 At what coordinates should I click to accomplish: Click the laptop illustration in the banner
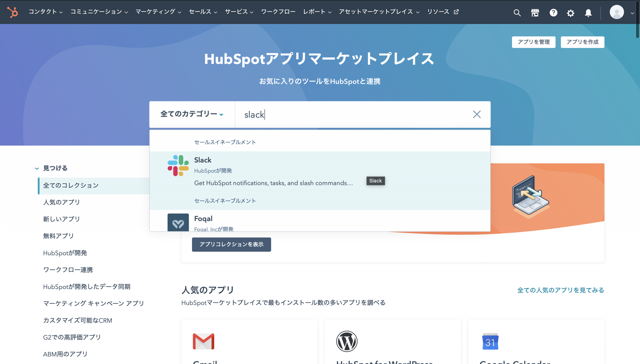pos(530,197)
